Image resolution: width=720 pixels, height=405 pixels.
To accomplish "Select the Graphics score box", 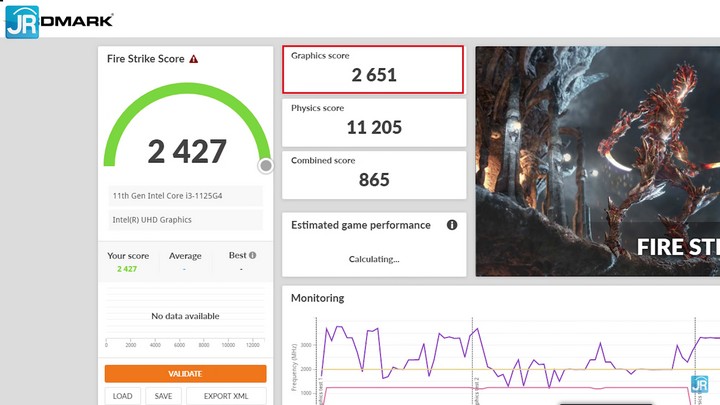I will [x=373, y=69].
